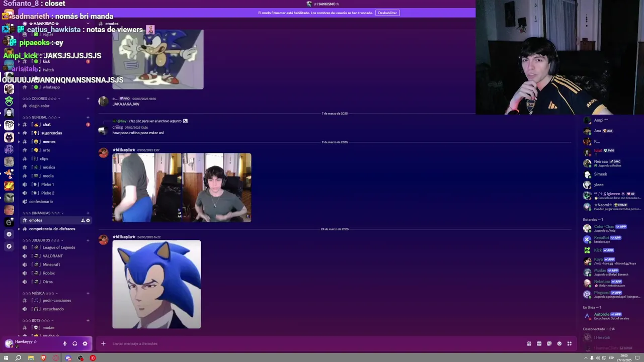Image resolution: width=644 pixels, height=362 pixels.
Task: Open File Explorer from taskbar
Action: [x=31, y=358]
